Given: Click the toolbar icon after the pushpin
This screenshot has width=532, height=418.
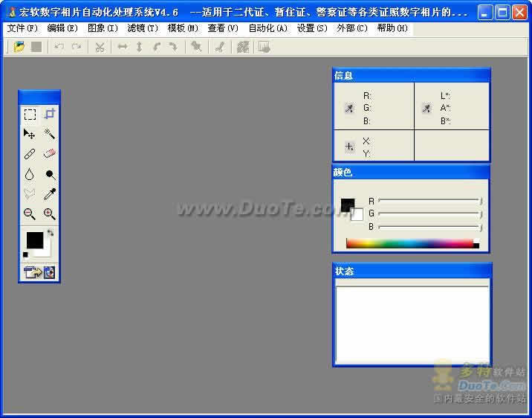Looking at the screenshot, I should 219,47.
